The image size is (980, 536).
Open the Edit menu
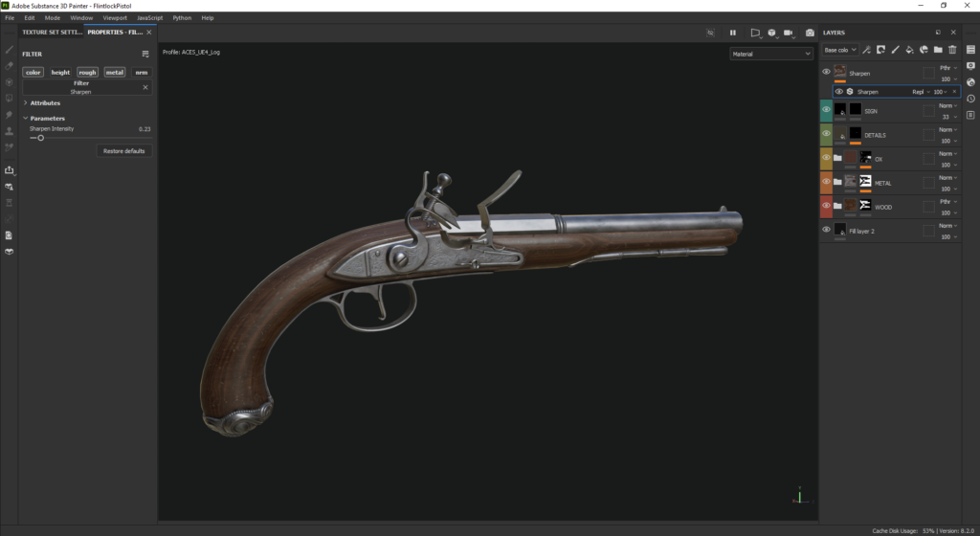click(30, 18)
